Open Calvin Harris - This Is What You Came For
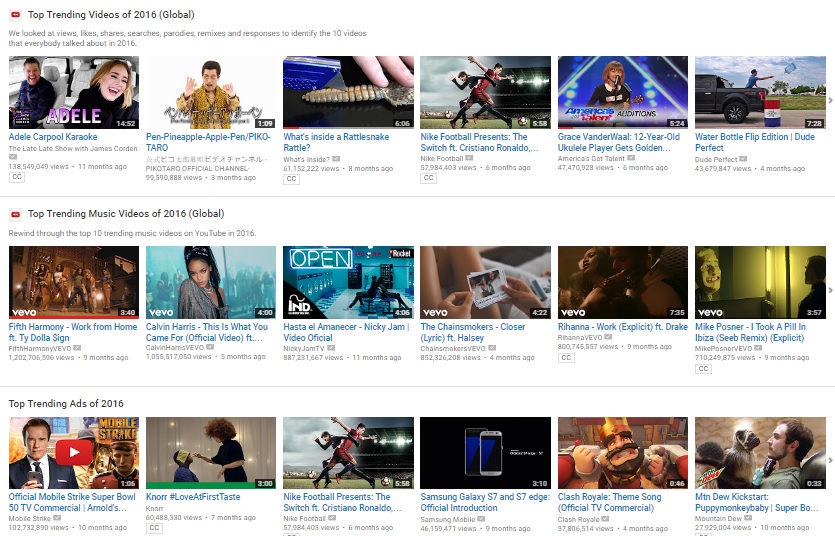The image size is (835, 536). coord(207,332)
